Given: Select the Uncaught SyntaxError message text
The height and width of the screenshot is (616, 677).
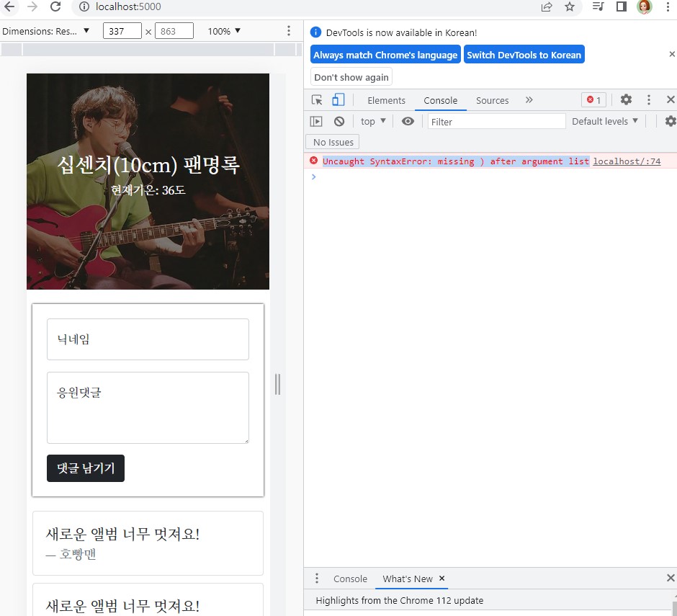Looking at the screenshot, I should 455,161.
